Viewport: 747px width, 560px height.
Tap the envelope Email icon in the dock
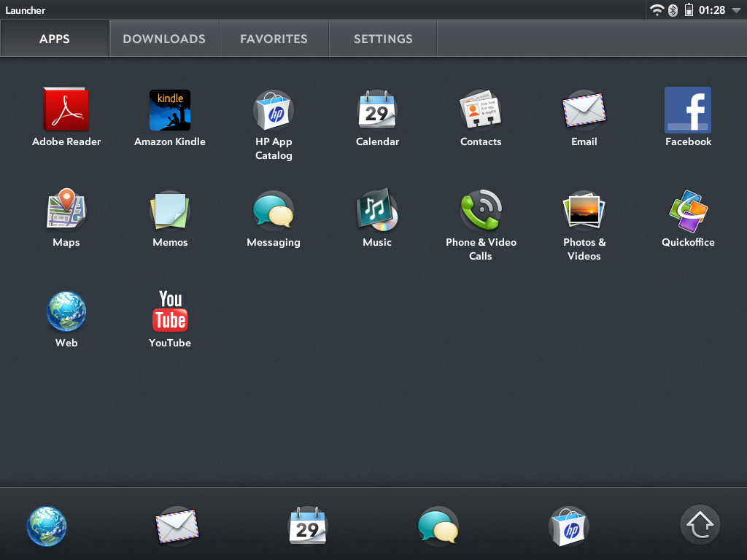click(x=177, y=526)
